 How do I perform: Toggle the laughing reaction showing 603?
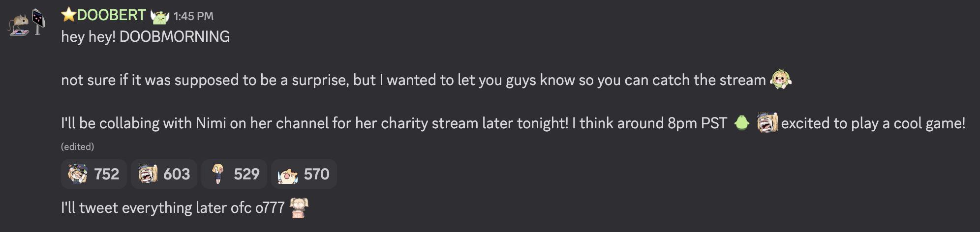(x=164, y=174)
